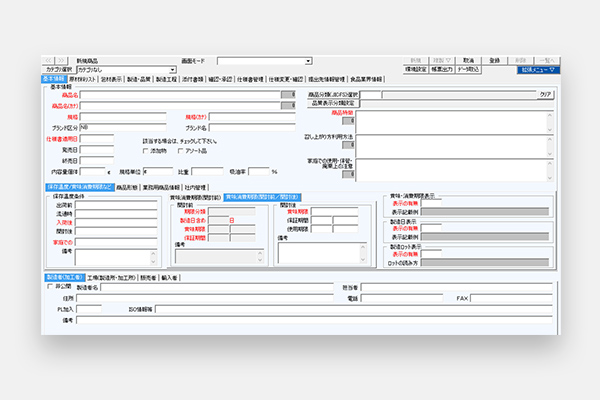Click the grey button beside 商品名(カナ) field
The height and width of the screenshot is (400, 600).
pos(289,105)
